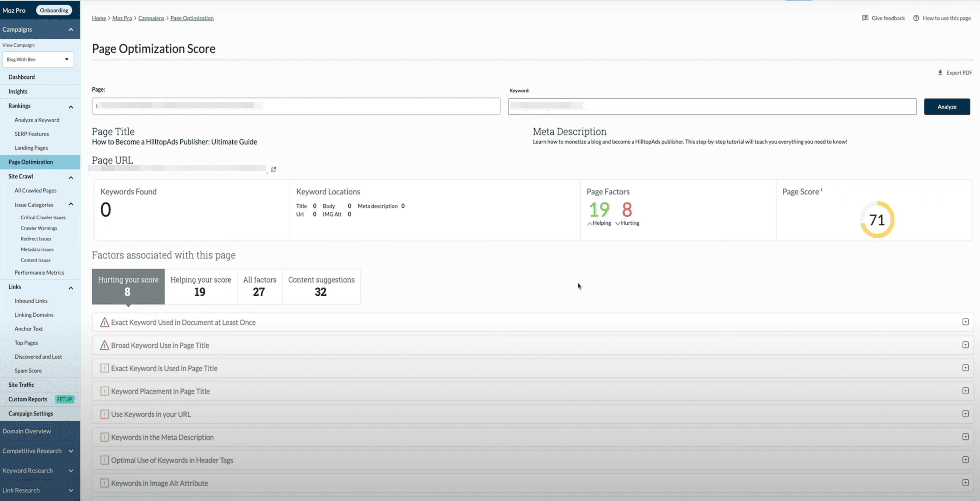Click the Export PDF download icon
Screen dimensions: 980x501
pos(940,72)
